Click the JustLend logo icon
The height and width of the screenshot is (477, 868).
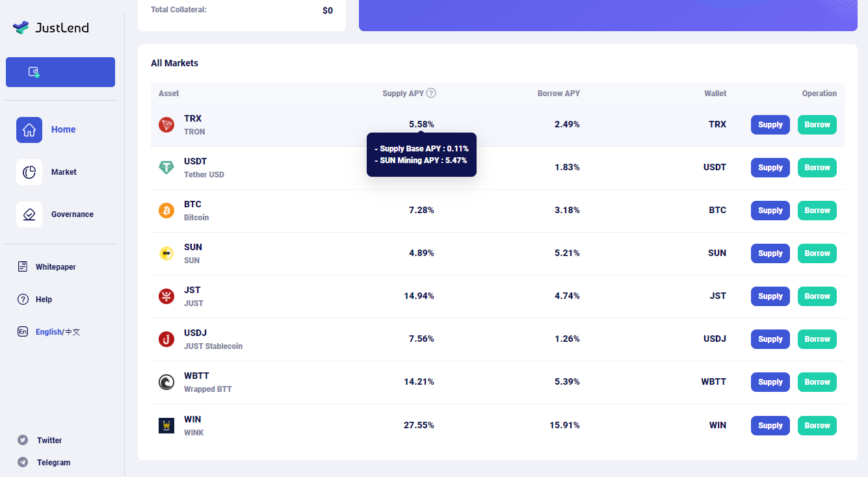click(x=21, y=27)
